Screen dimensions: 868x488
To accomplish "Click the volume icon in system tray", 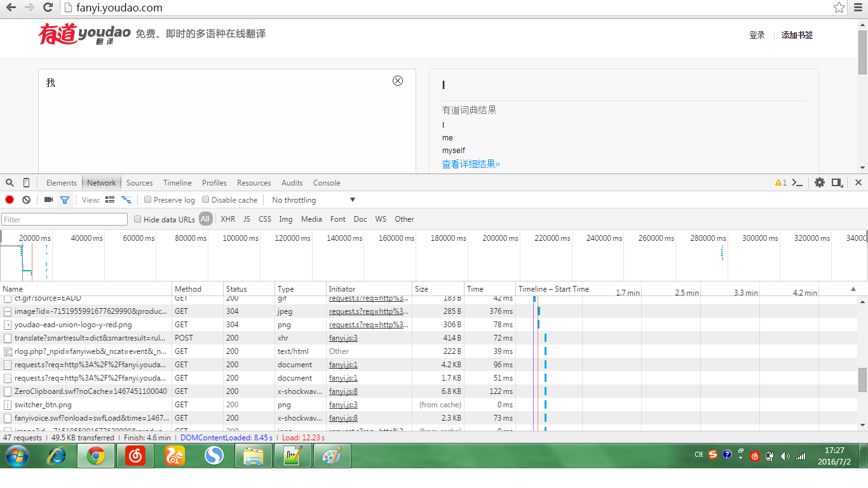I will click(785, 456).
